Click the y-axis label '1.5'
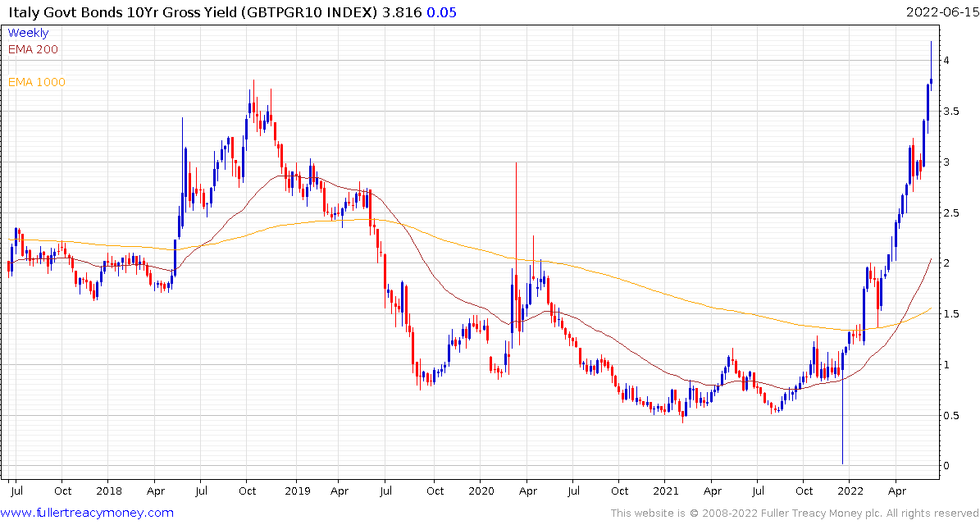Screen dimensions: 980x525 pyautogui.click(x=952, y=314)
